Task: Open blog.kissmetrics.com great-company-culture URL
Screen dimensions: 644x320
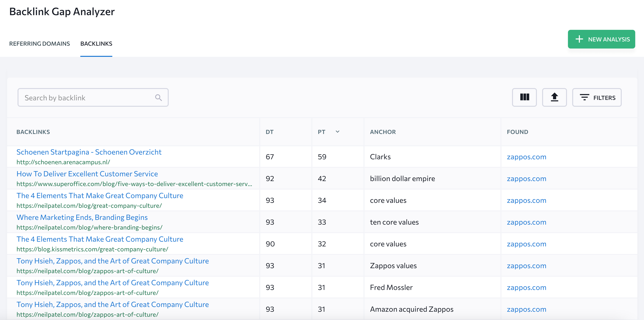Action: [92, 249]
